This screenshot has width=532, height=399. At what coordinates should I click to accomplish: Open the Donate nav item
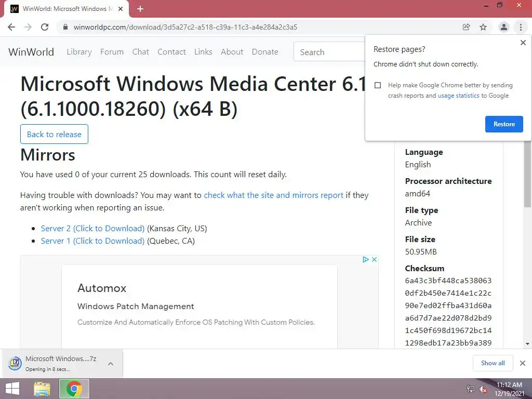[x=265, y=52]
